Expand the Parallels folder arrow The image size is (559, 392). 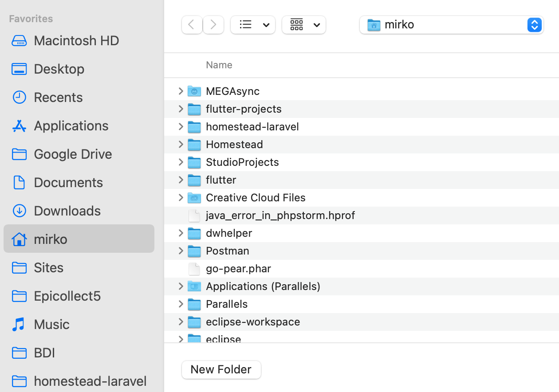coord(181,304)
